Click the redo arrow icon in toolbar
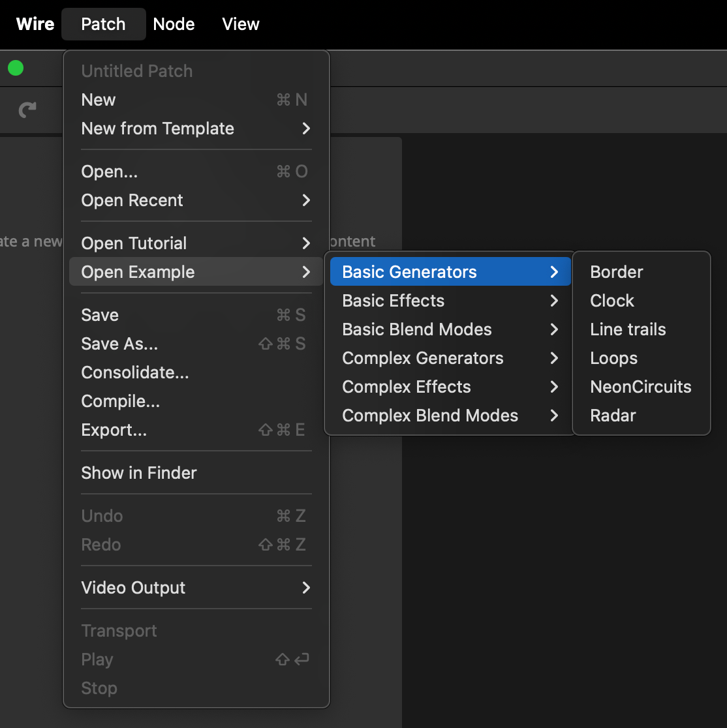 tap(27, 110)
